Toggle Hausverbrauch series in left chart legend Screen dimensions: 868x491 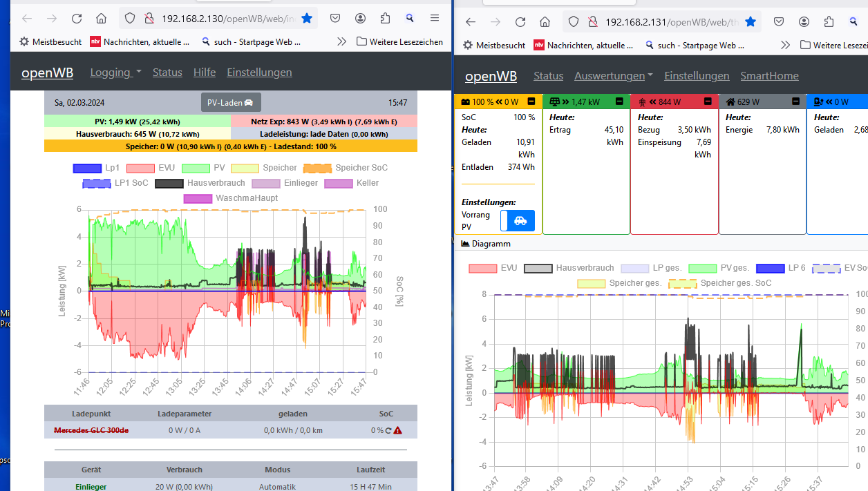tap(200, 183)
